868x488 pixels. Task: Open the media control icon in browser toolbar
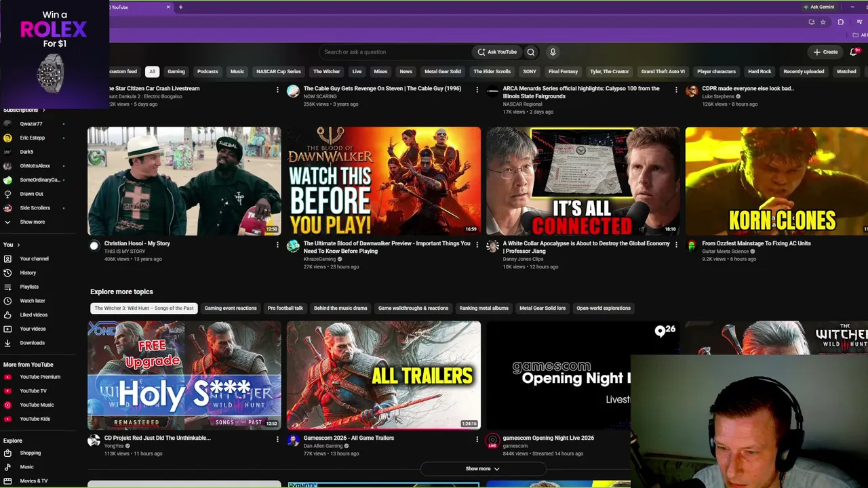(859, 22)
